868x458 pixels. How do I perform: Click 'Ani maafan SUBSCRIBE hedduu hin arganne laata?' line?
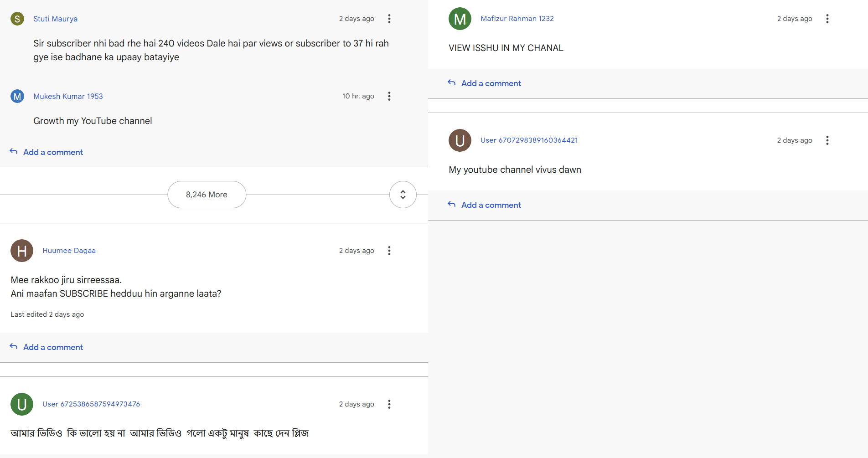(x=116, y=293)
